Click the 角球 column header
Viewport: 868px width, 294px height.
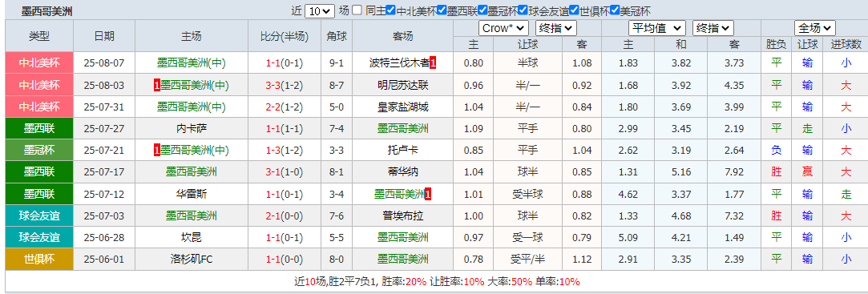click(337, 37)
